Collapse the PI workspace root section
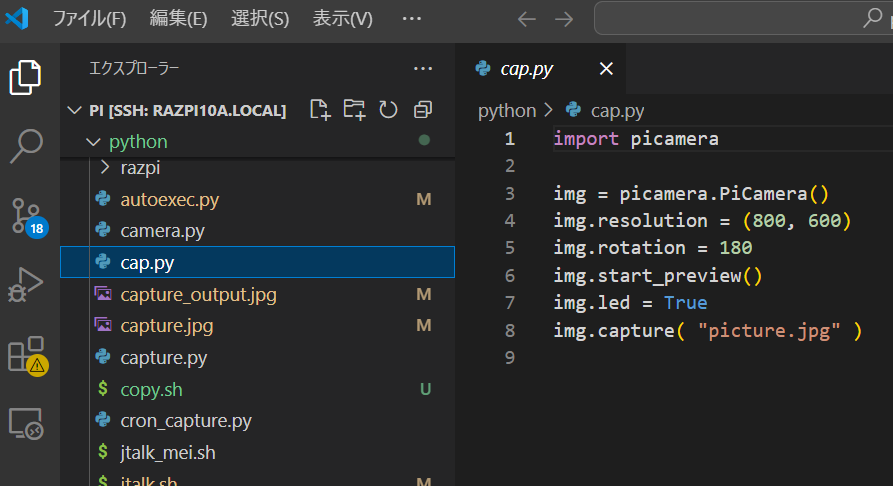 point(75,110)
